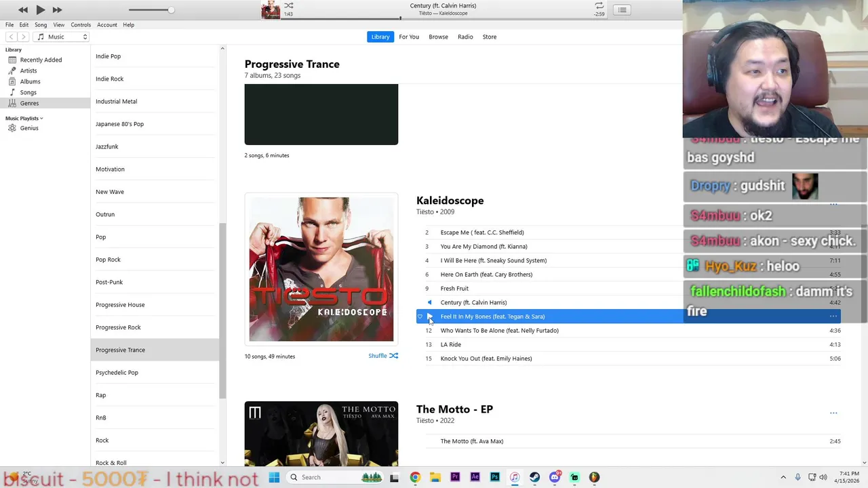Select the Progressive Trance genre
Viewport: 868px width, 488px height.
[155, 350]
